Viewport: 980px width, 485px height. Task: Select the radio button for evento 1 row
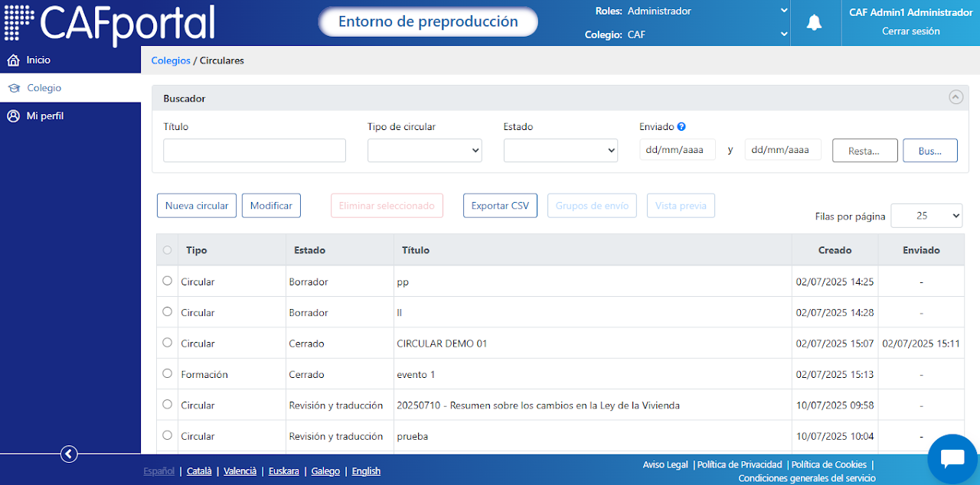[x=168, y=373]
